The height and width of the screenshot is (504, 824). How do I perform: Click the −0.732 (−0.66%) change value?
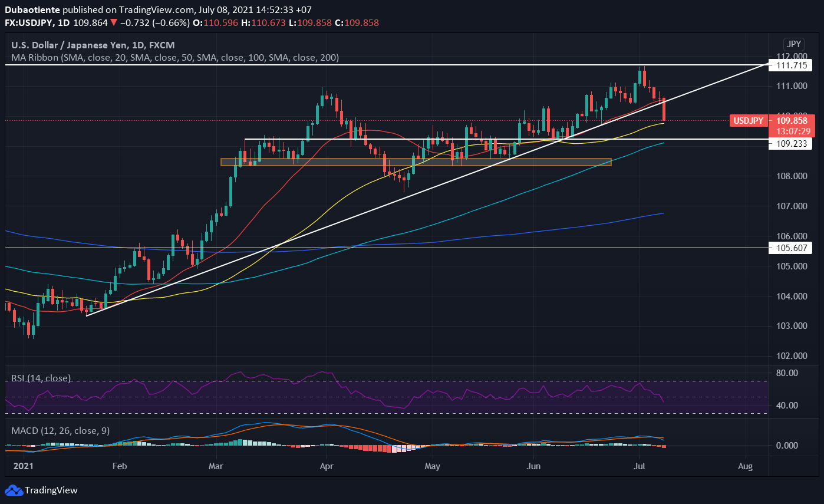(x=154, y=23)
